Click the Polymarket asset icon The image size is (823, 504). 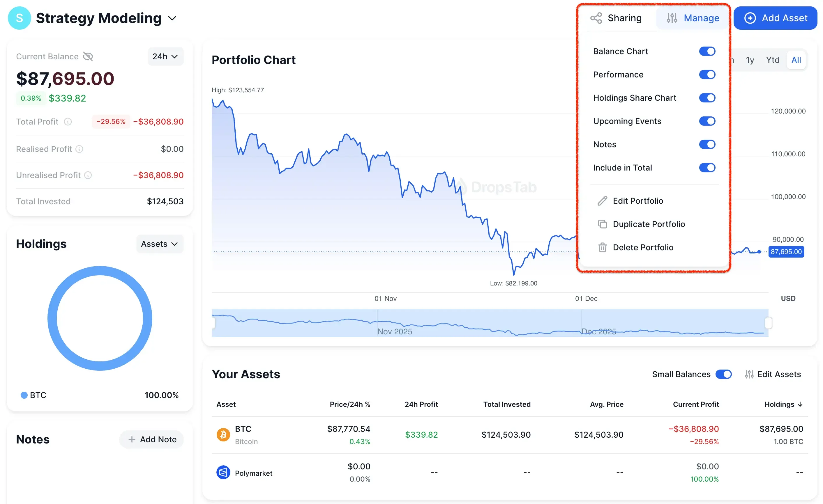tap(223, 472)
